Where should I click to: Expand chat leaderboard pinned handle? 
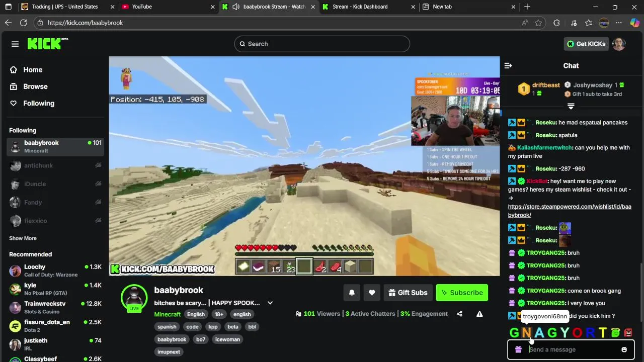click(x=571, y=107)
